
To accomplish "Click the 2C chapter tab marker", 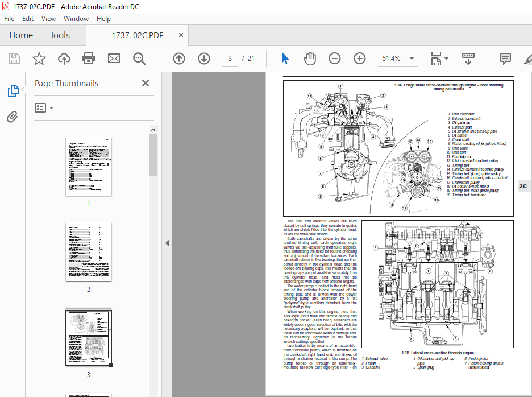I will [x=523, y=186].
